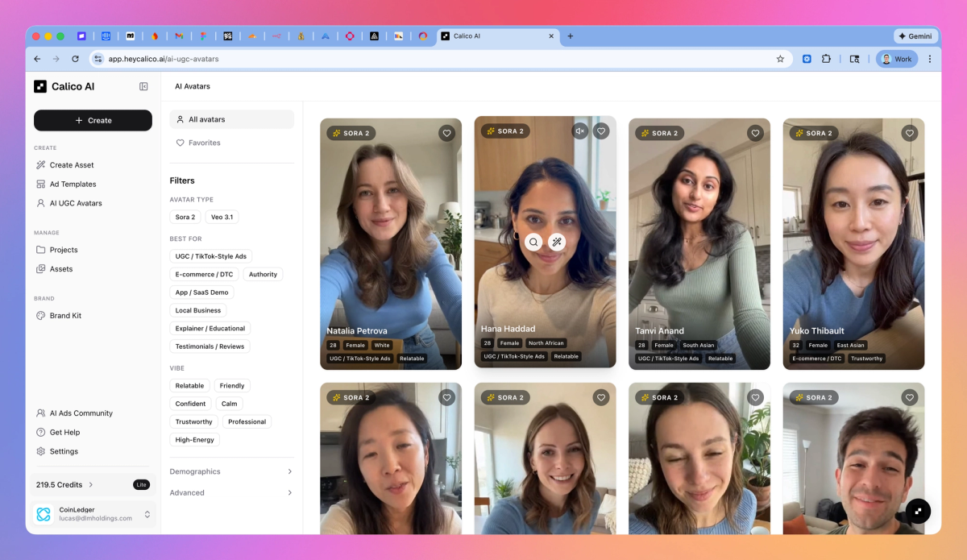Image resolution: width=967 pixels, height=560 pixels.
Task: Show Favorites avatars
Action: [232, 143]
